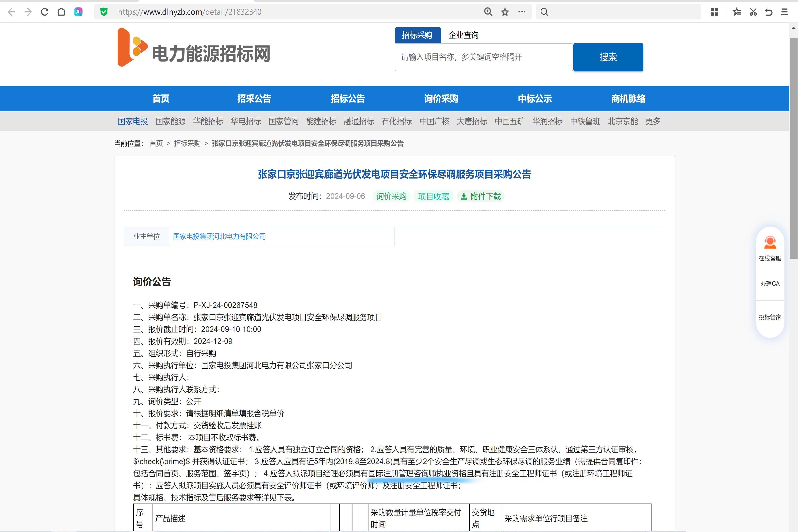This screenshot has width=798, height=532.
Task: Open the AI assistant icon in toolbar
Action: click(x=78, y=12)
